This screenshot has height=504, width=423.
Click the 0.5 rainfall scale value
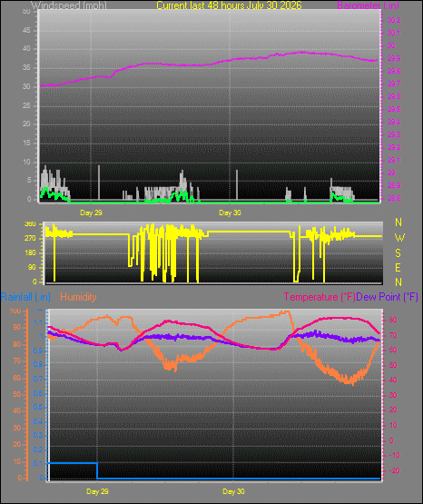38,407
